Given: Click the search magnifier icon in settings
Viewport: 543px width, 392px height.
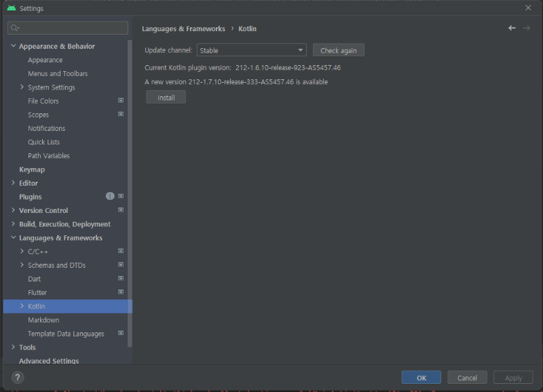Looking at the screenshot, I should click(x=14, y=28).
